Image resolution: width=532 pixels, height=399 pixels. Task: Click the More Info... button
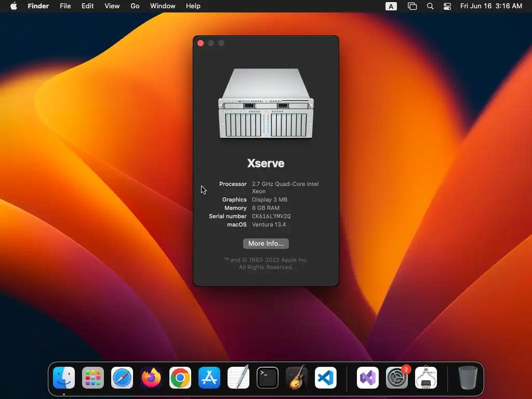click(x=265, y=244)
